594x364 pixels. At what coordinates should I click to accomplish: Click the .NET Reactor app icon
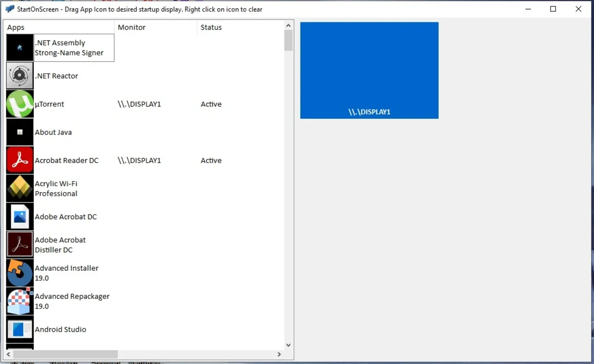click(20, 76)
